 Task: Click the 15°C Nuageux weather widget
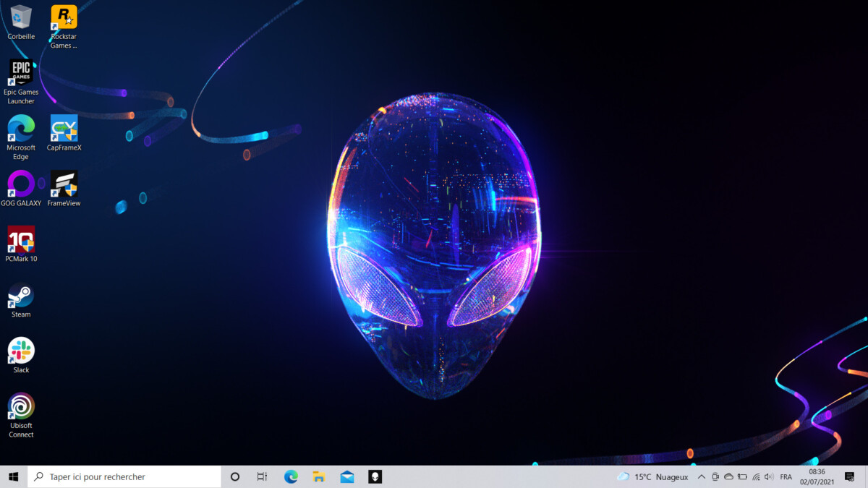652,477
